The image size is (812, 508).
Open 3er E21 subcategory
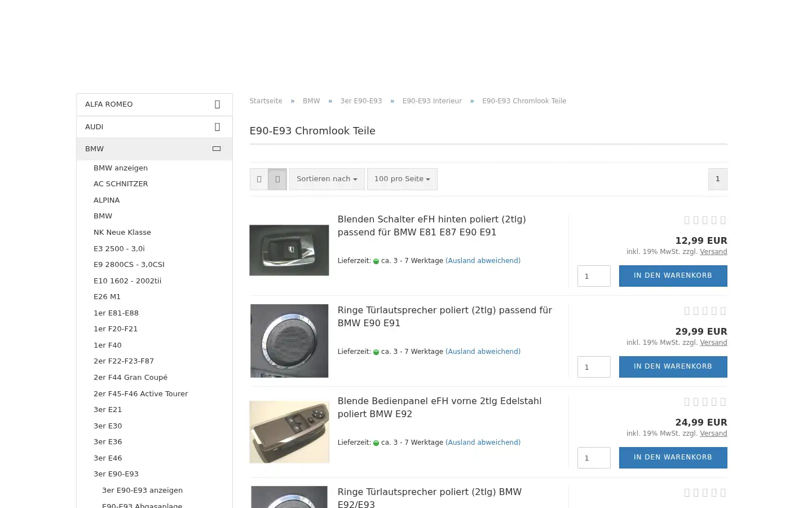pyautogui.click(x=108, y=410)
